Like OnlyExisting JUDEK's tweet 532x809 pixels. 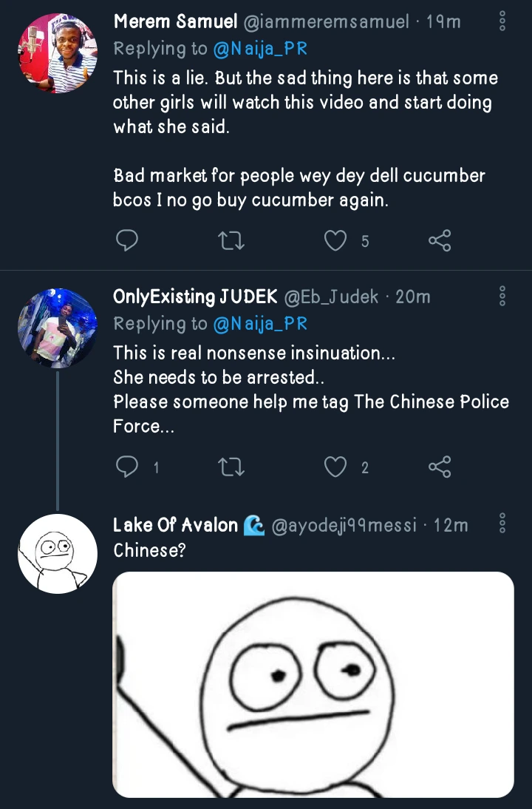pos(336,467)
